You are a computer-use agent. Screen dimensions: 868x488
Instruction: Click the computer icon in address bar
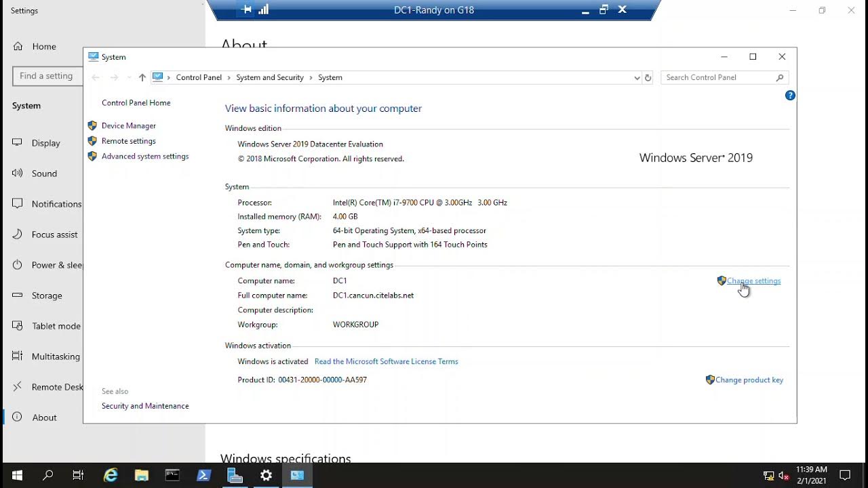pyautogui.click(x=158, y=77)
